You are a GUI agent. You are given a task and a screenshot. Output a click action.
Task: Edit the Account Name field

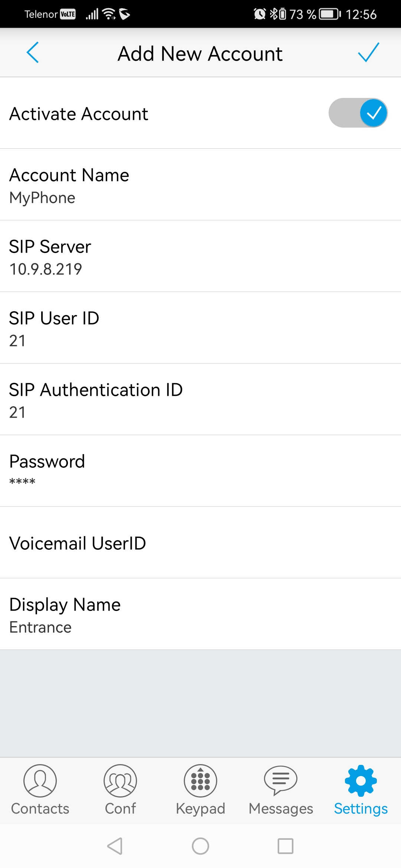pyautogui.click(x=200, y=185)
